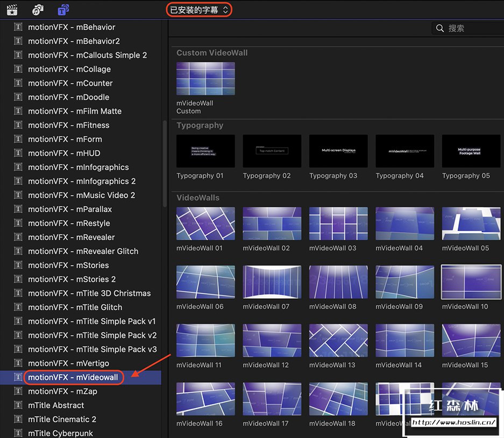Screen dimensions: 504x438
Task: Select the Titles and Generators sidebar icon
Action: 63,10
